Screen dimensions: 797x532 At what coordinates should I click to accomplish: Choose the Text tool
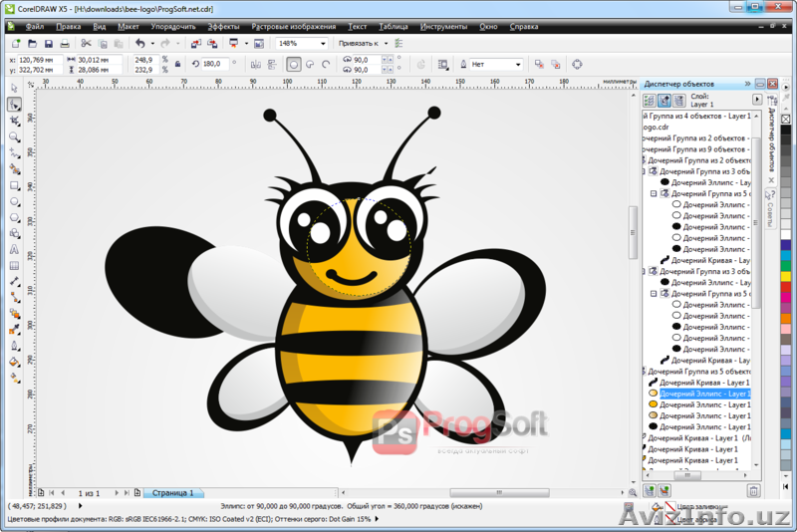click(14, 250)
